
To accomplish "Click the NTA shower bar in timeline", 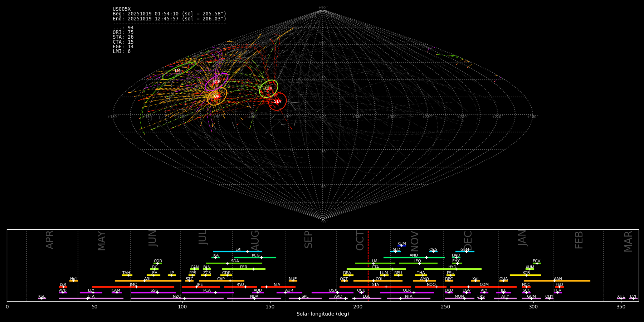I will click(x=409, y=298).
